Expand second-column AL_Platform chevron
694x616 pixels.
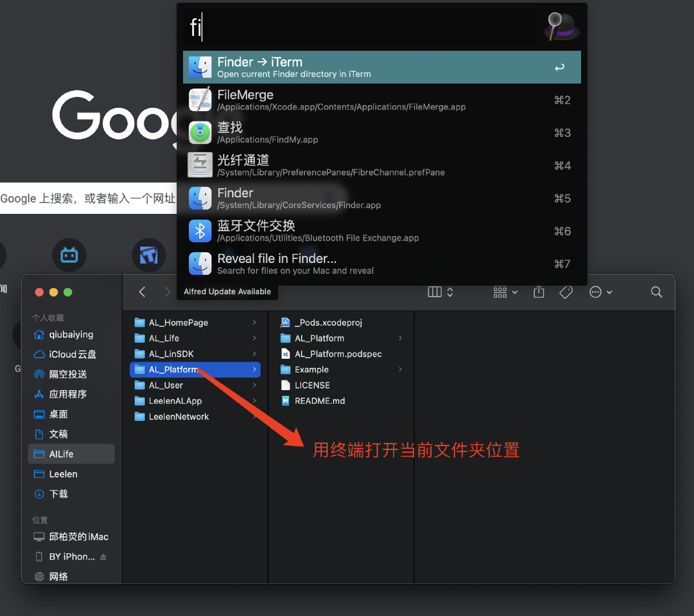click(400, 338)
